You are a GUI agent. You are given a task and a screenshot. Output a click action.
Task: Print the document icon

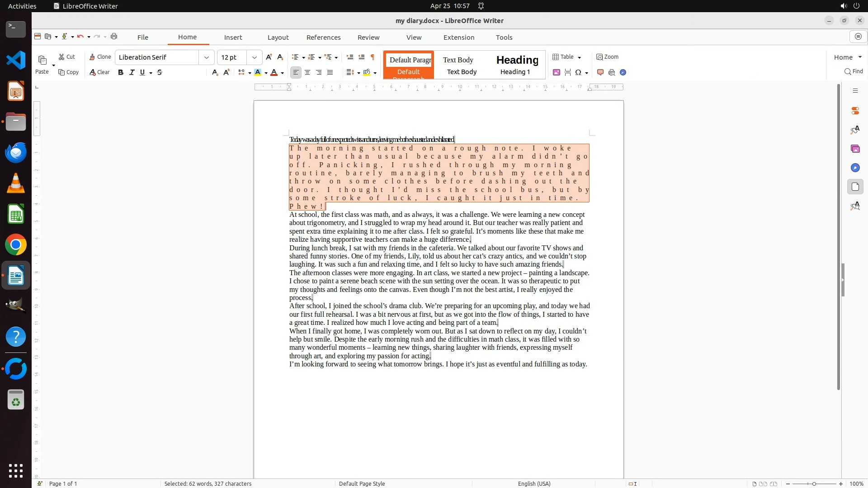[x=114, y=37]
